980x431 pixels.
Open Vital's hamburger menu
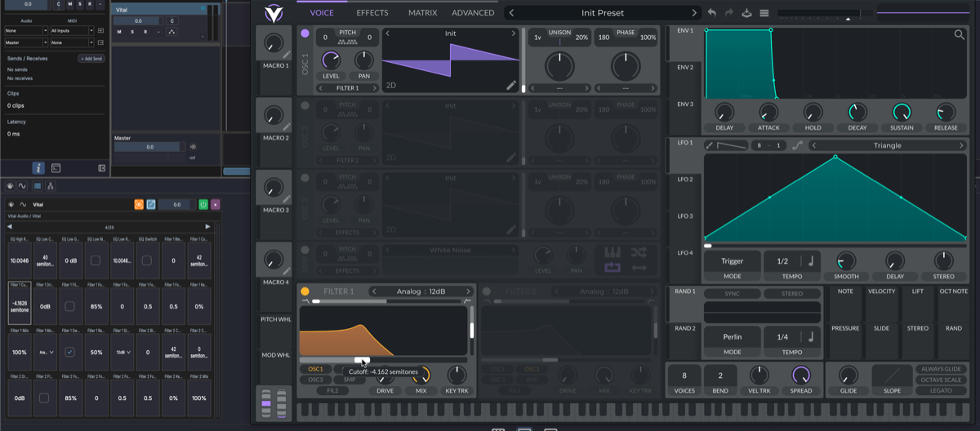tap(764, 13)
